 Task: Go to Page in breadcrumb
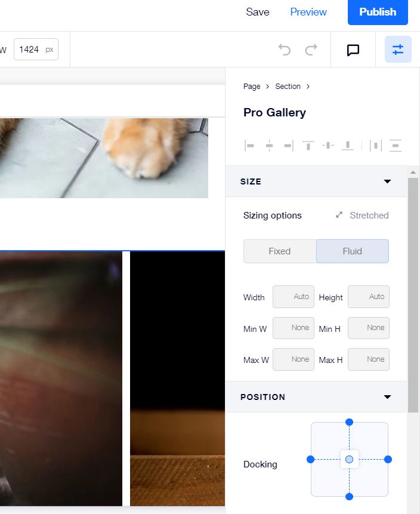tap(252, 87)
